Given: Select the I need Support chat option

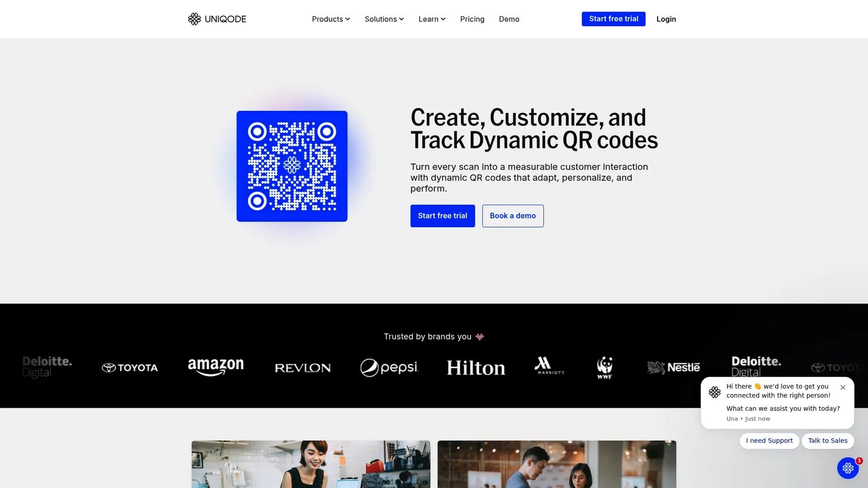Looking at the screenshot, I should 769,440.
